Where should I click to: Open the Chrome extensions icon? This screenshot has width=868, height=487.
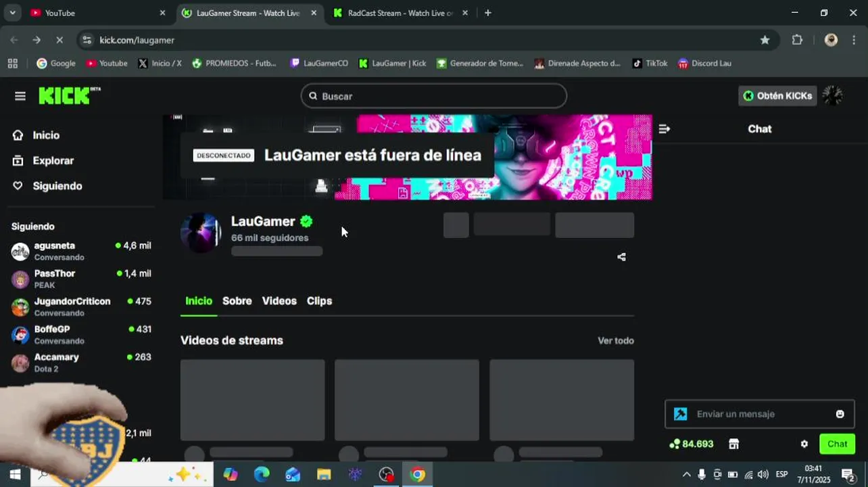click(797, 40)
